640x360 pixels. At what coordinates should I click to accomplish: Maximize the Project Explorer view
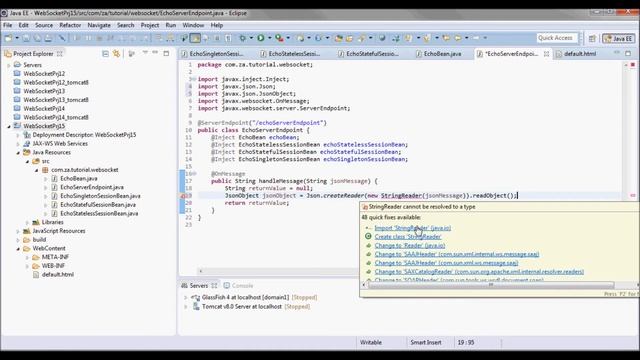tap(166, 53)
